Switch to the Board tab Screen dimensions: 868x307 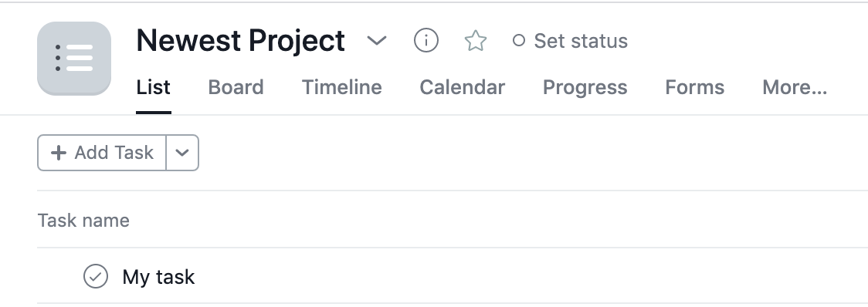pos(236,87)
